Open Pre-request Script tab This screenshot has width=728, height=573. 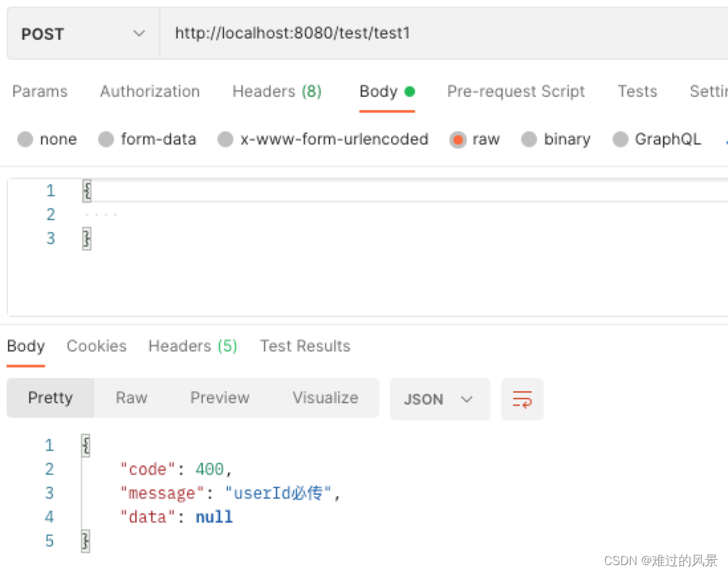click(x=516, y=92)
